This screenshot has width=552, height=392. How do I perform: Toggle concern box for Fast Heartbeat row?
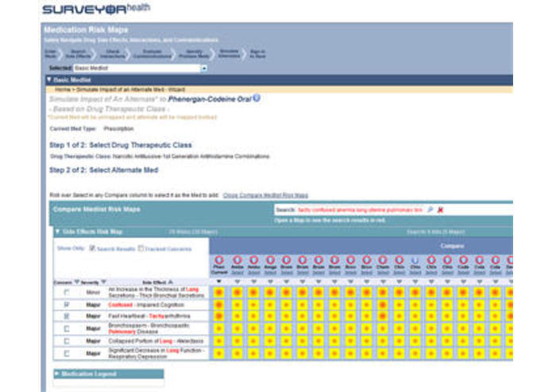pyautogui.click(x=67, y=316)
